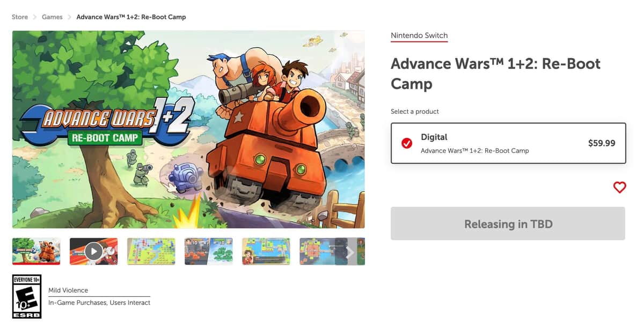644x331 pixels.
Task: Click the current Advance Wars breadcrumb item
Action: pos(131,17)
